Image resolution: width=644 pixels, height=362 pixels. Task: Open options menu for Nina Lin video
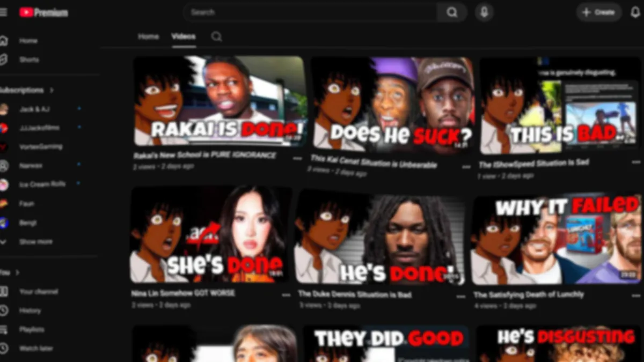coord(286,295)
